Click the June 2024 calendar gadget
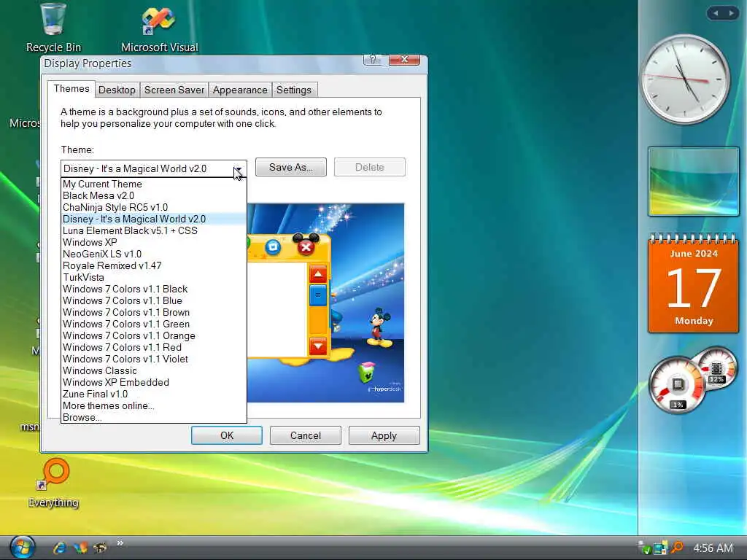Image resolution: width=747 pixels, height=560 pixels. [x=694, y=284]
